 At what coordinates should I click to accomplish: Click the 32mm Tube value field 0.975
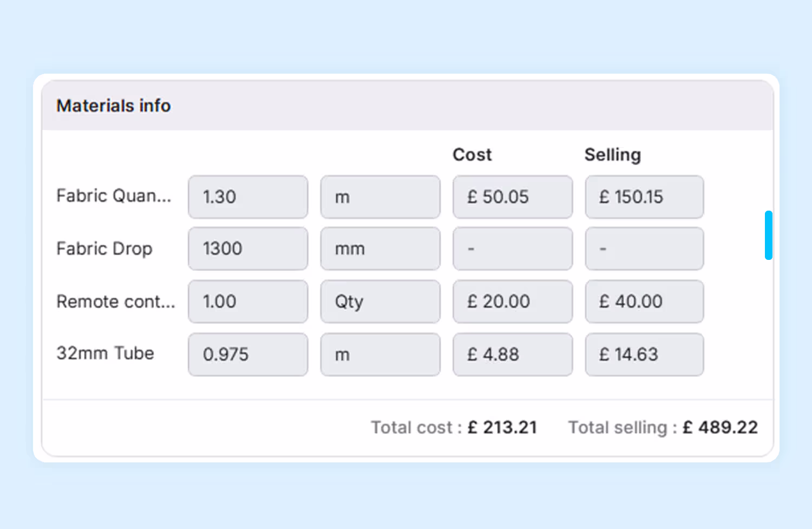coord(248,355)
